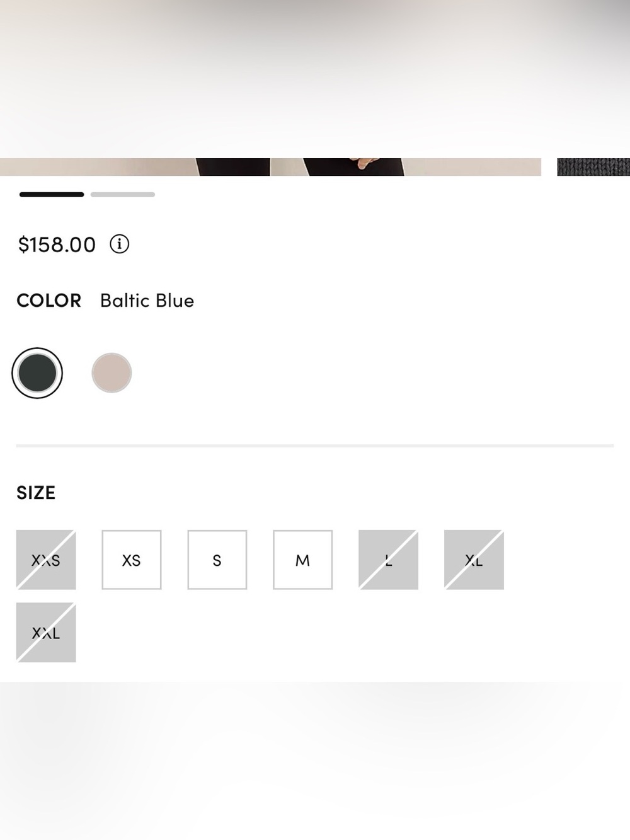
Task: Click the unavailable L size box
Action: pyautogui.click(x=389, y=560)
